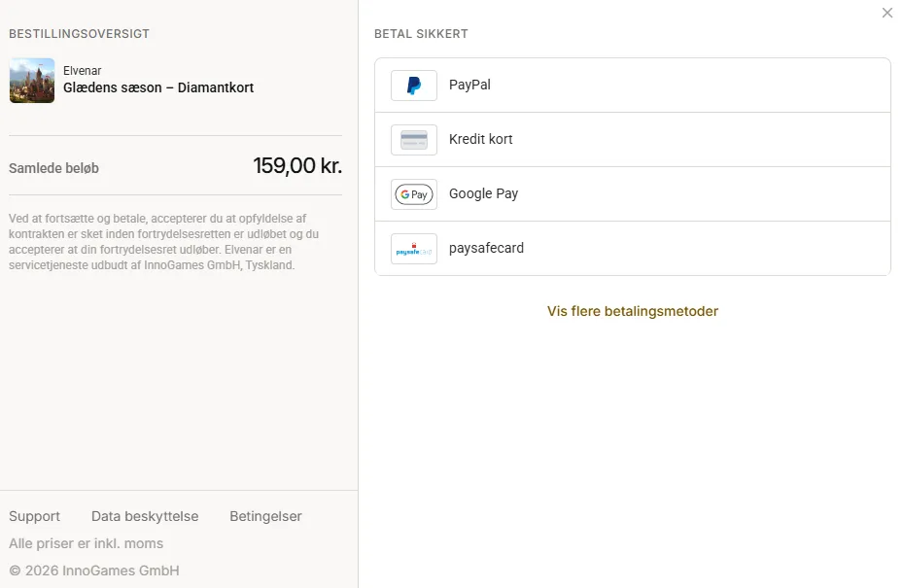Click the PayPal logo icon
903x588 pixels.
[x=413, y=86]
